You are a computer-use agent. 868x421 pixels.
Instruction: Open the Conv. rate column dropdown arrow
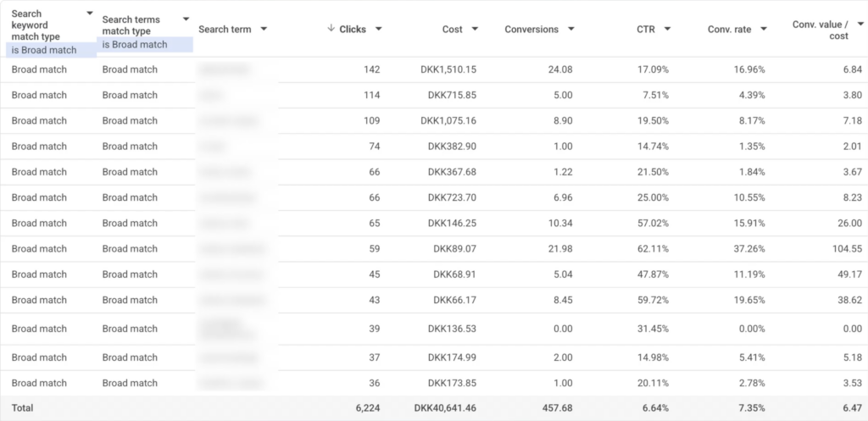click(x=765, y=30)
